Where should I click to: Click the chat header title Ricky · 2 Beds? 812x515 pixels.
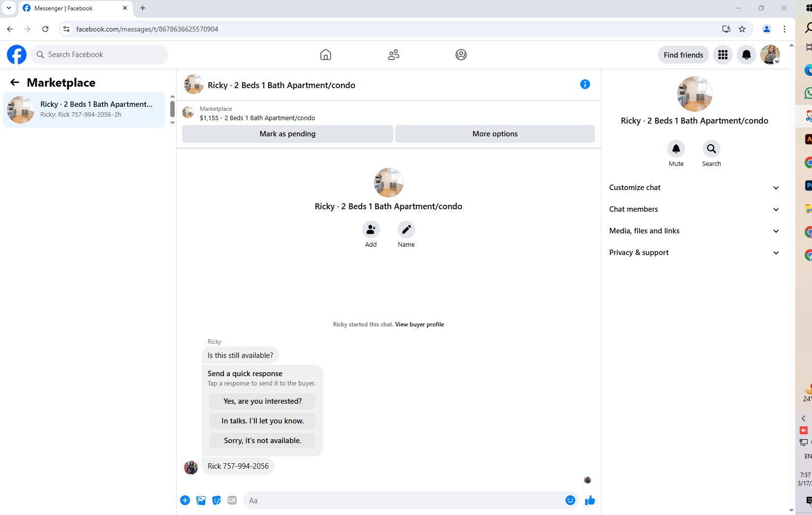281,85
